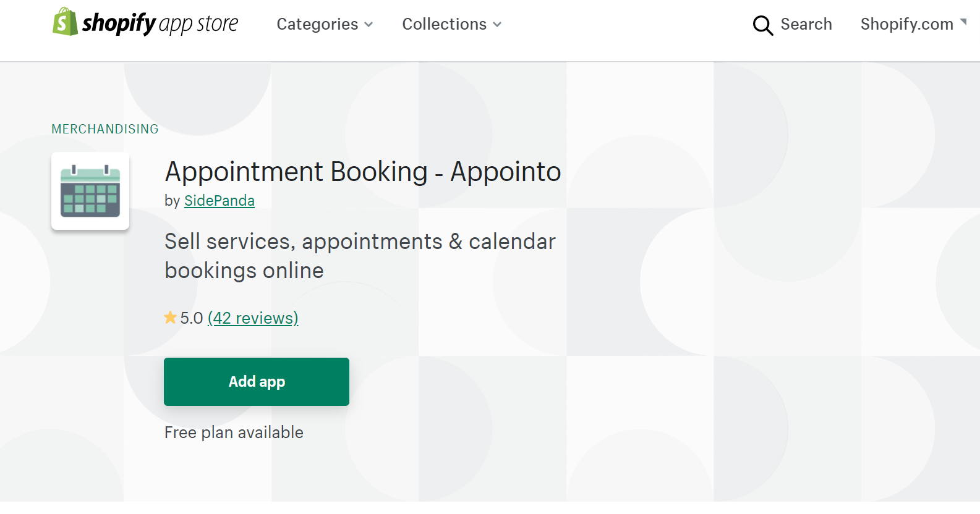
Task: Expand the chevron beside Collections
Action: [497, 25]
